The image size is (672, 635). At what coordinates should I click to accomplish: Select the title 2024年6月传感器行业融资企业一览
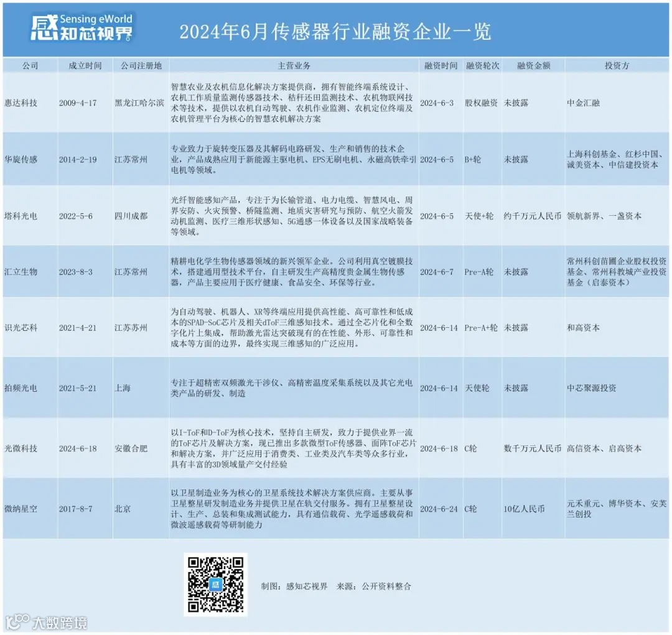tap(335, 32)
